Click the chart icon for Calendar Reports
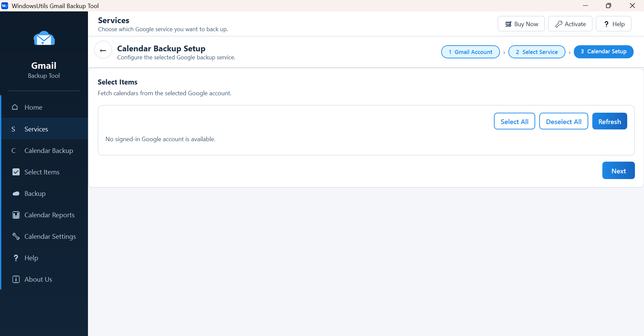The height and width of the screenshot is (336, 644). (x=16, y=215)
